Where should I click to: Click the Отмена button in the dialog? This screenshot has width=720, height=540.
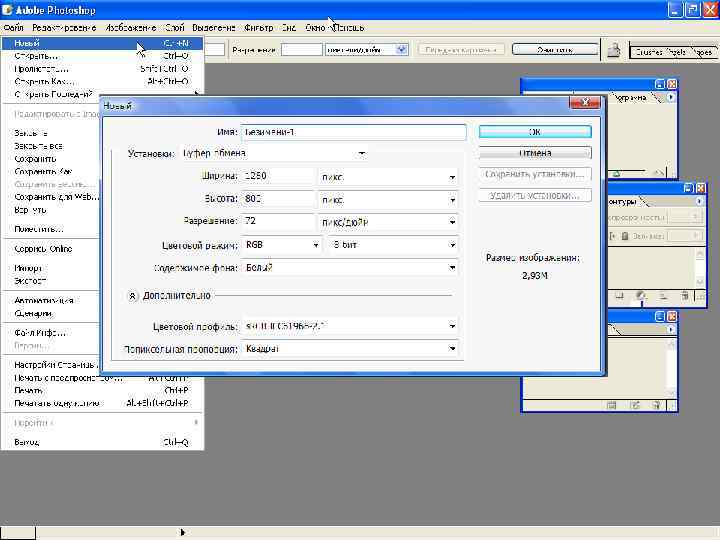[x=535, y=153]
